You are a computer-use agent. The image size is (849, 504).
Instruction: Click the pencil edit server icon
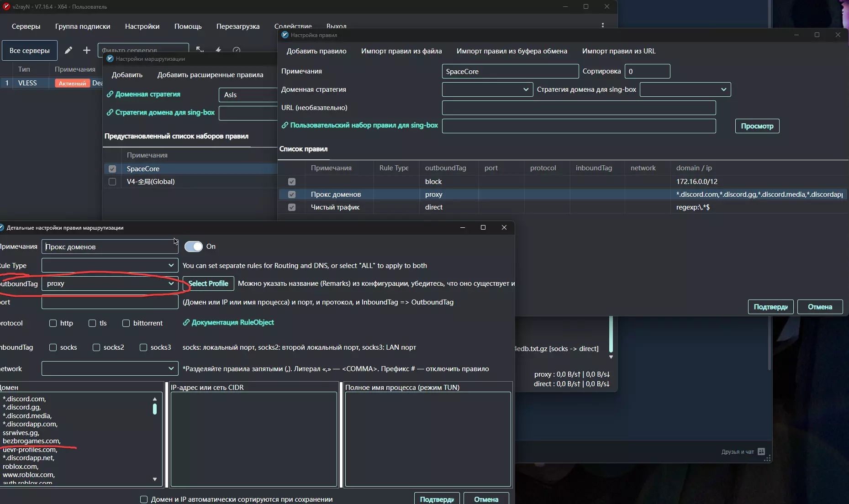click(x=69, y=50)
